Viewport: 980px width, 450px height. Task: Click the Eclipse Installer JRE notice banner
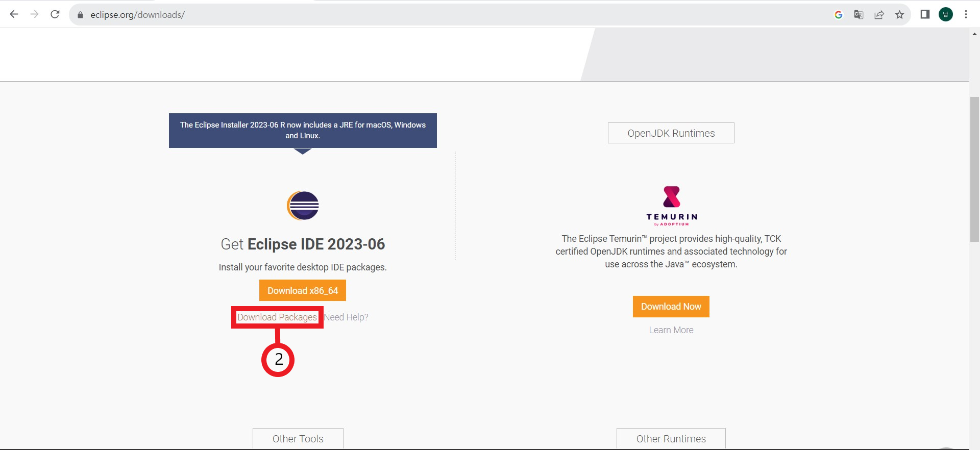point(303,131)
